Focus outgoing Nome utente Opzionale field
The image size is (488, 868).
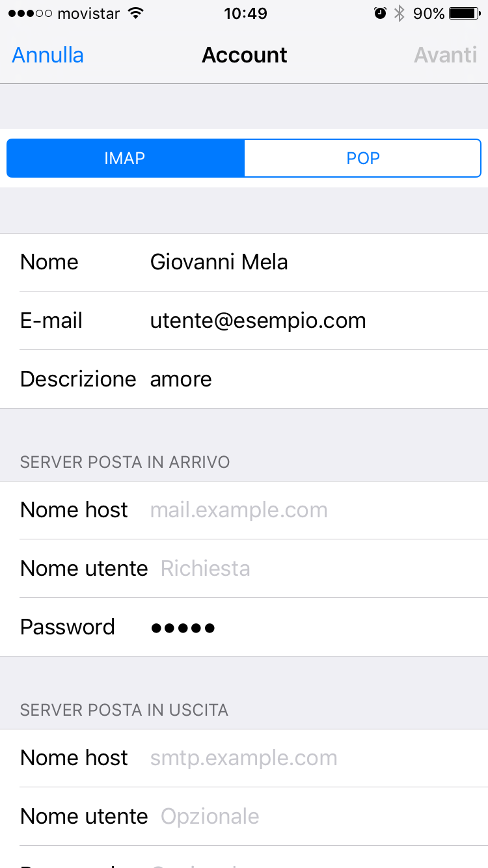244,817
